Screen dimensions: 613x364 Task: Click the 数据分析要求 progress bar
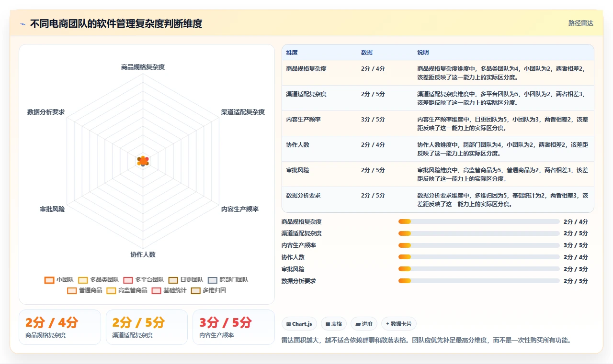[479, 281]
